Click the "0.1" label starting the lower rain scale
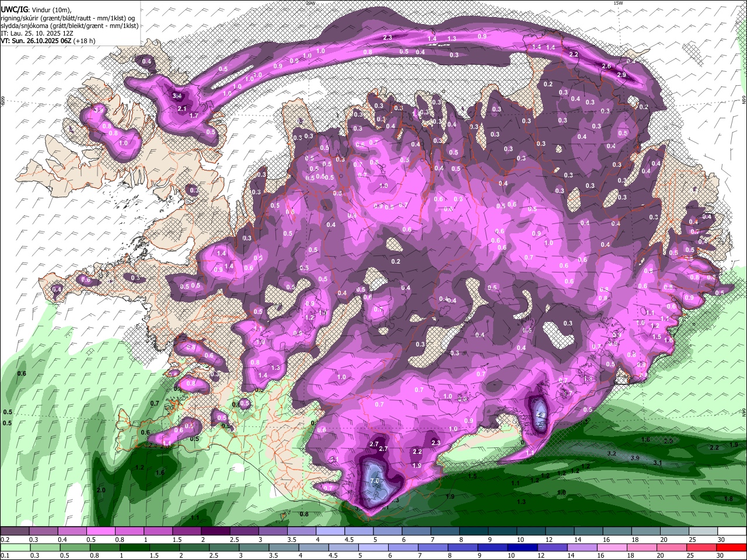 [5, 555]
